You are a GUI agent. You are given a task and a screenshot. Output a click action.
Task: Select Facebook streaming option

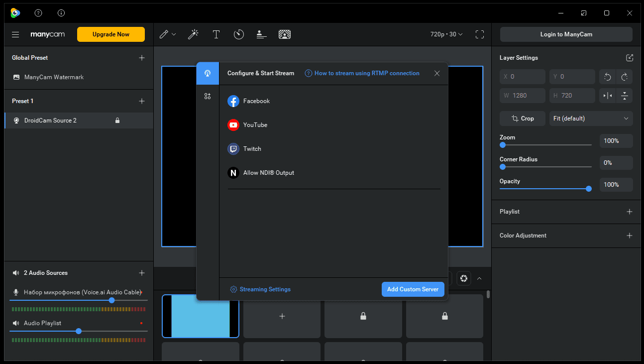249,101
